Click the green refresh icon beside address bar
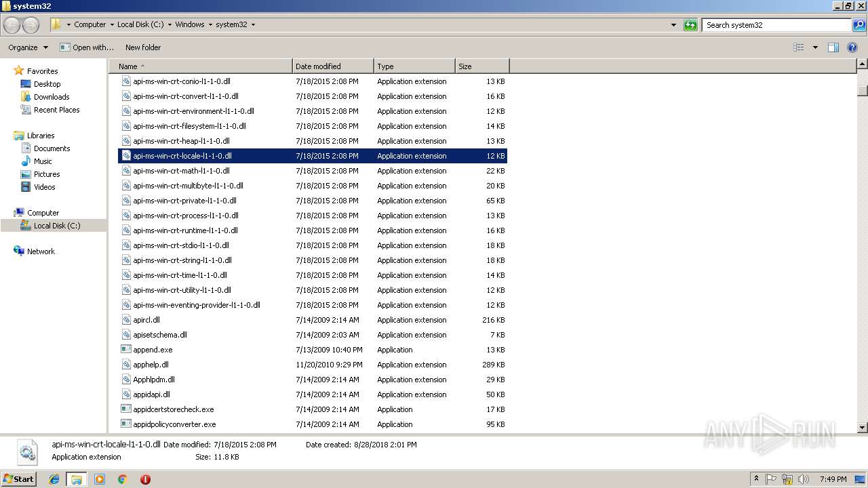 (690, 25)
